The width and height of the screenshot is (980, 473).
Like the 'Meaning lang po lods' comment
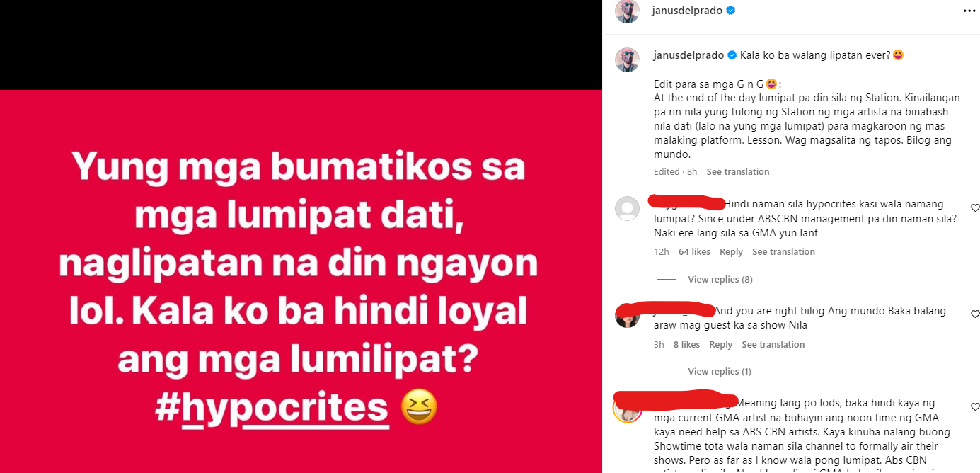click(975, 406)
